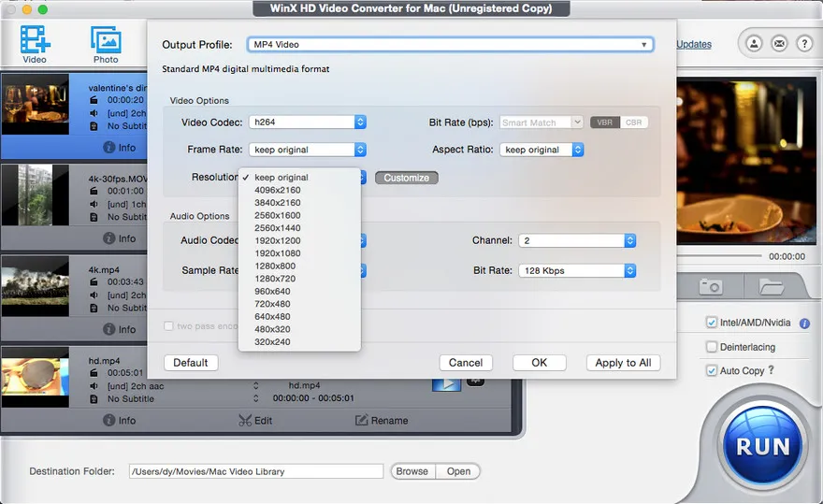Select the CBR bit rate mode
The height and width of the screenshot is (504, 823).
633,122
